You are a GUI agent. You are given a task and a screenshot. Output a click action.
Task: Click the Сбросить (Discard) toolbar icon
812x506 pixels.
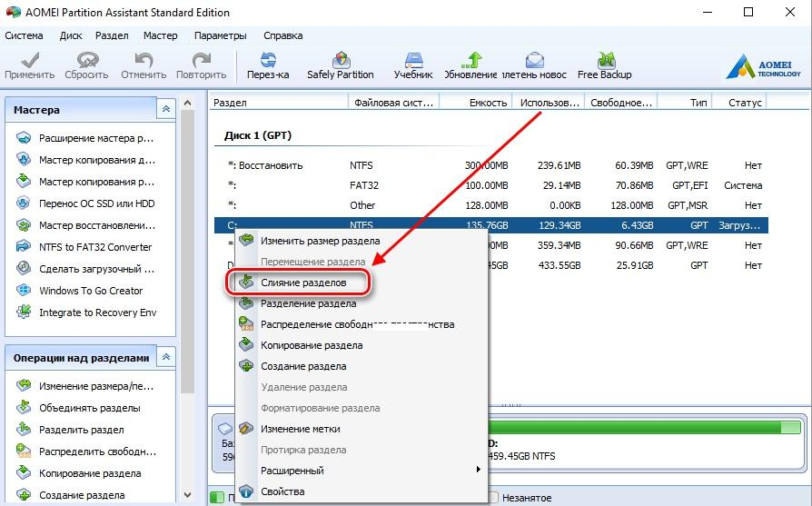click(x=87, y=60)
